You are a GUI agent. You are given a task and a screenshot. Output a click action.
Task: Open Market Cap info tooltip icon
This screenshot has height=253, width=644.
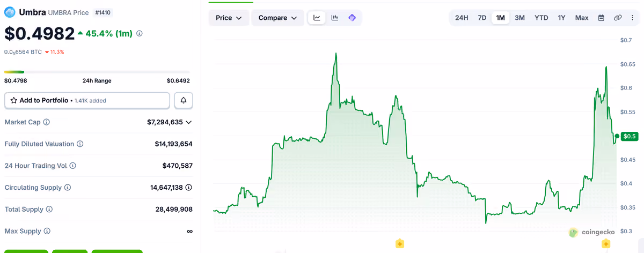46,122
